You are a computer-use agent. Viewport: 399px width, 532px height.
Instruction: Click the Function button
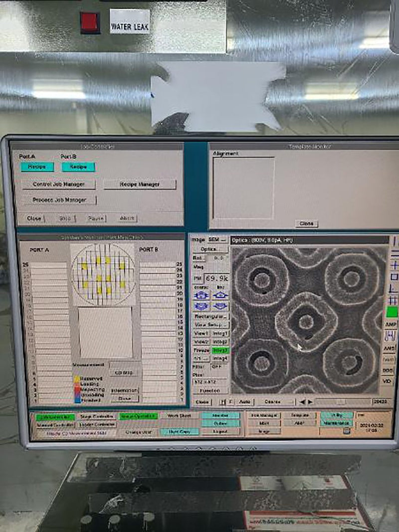pos(210,390)
